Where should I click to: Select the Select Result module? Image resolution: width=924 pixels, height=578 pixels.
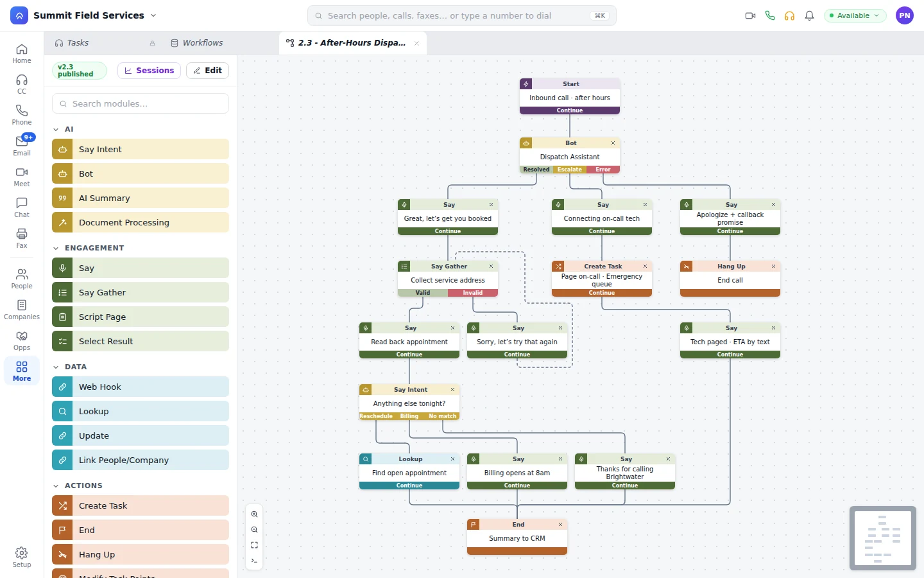pyautogui.click(x=141, y=341)
